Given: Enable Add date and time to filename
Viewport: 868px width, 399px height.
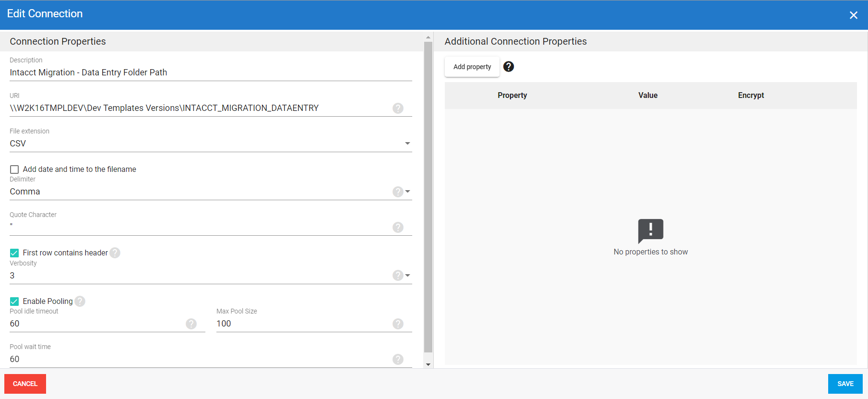Looking at the screenshot, I should coord(14,169).
